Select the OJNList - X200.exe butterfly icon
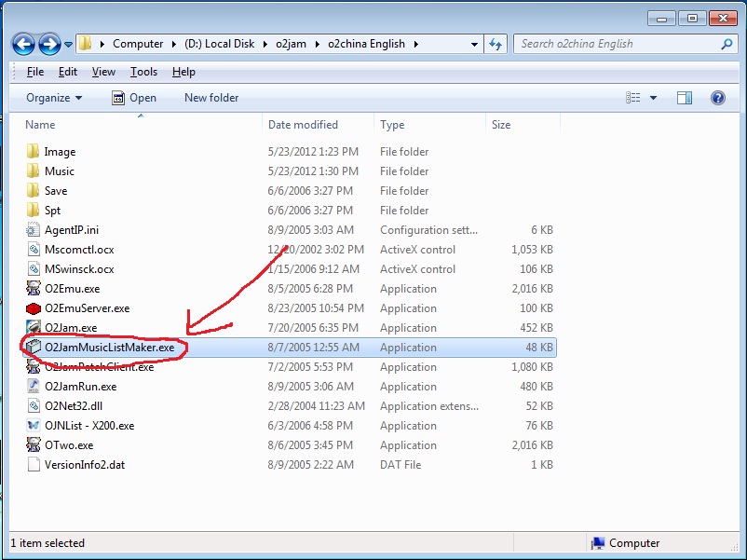747x560 pixels. tap(34, 426)
